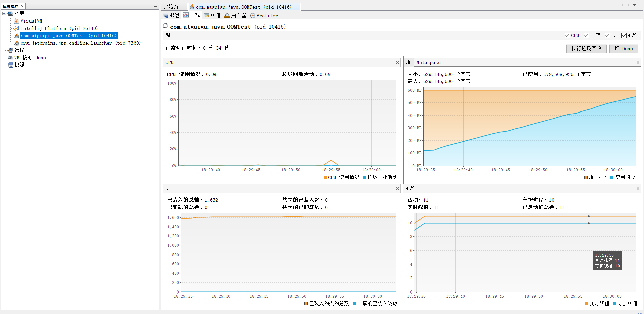
Task: Click the 堆 Dump button
Action: (x=624, y=49)
